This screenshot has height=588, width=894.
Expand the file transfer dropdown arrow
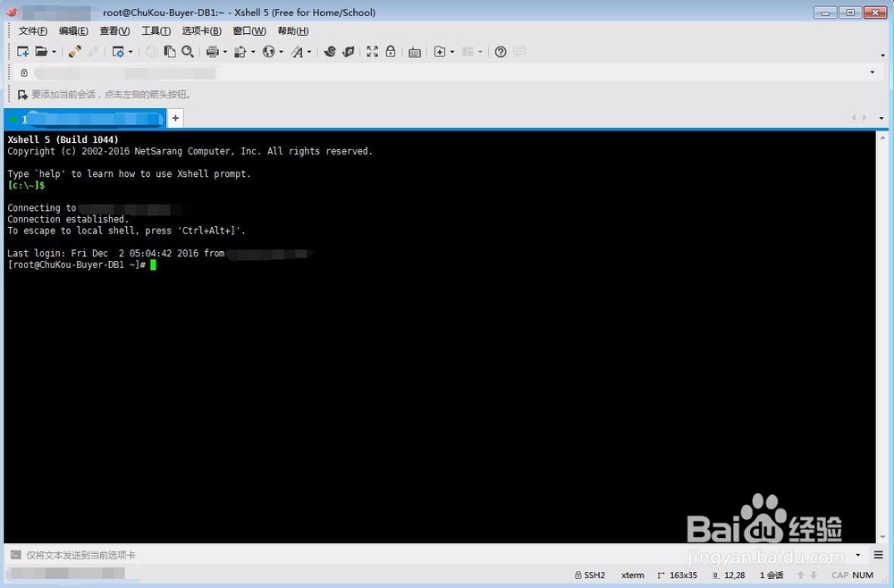coord(253,52)
